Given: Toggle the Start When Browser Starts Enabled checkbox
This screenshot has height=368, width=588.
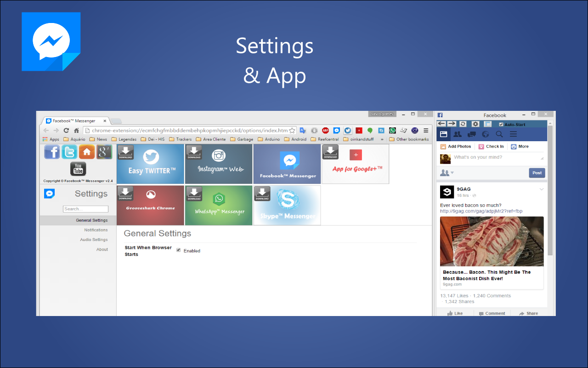Looking at the screenshot, I should tap(179, 250).
